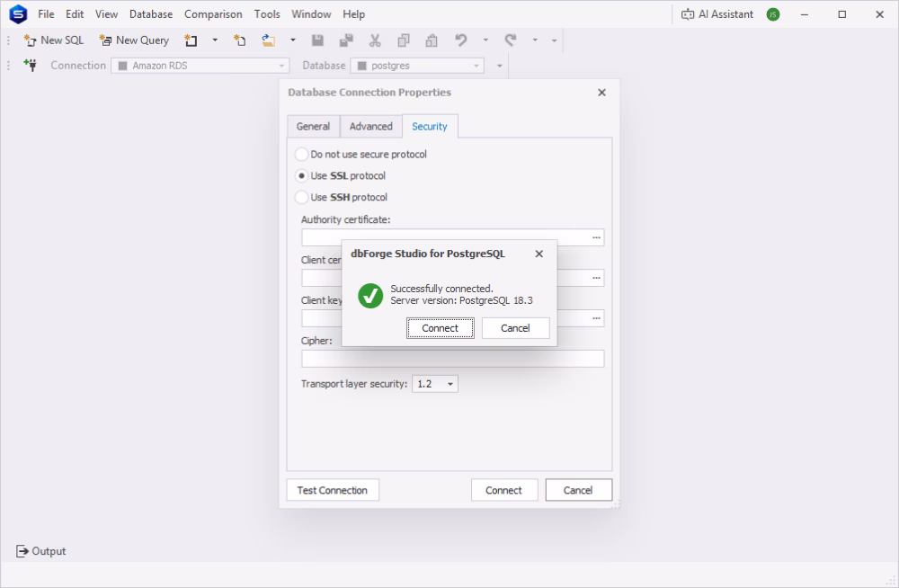Click Connect in the success message box

click(x=441, y=328)
